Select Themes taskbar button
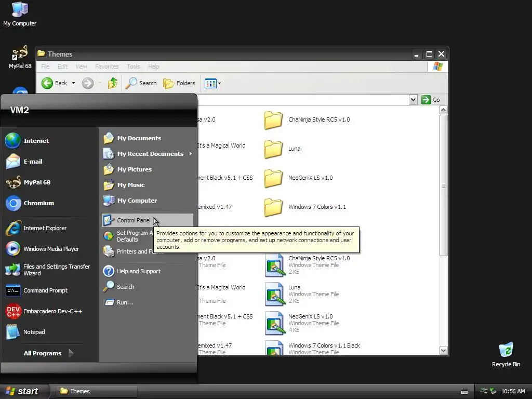Screen dimensions: 532x399 tap(96, 391)
